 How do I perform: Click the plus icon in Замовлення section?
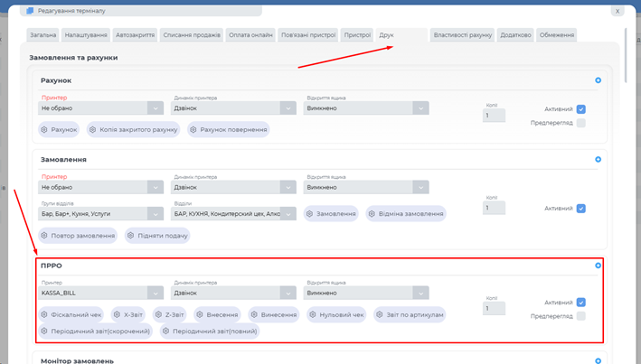coord(599,160)
